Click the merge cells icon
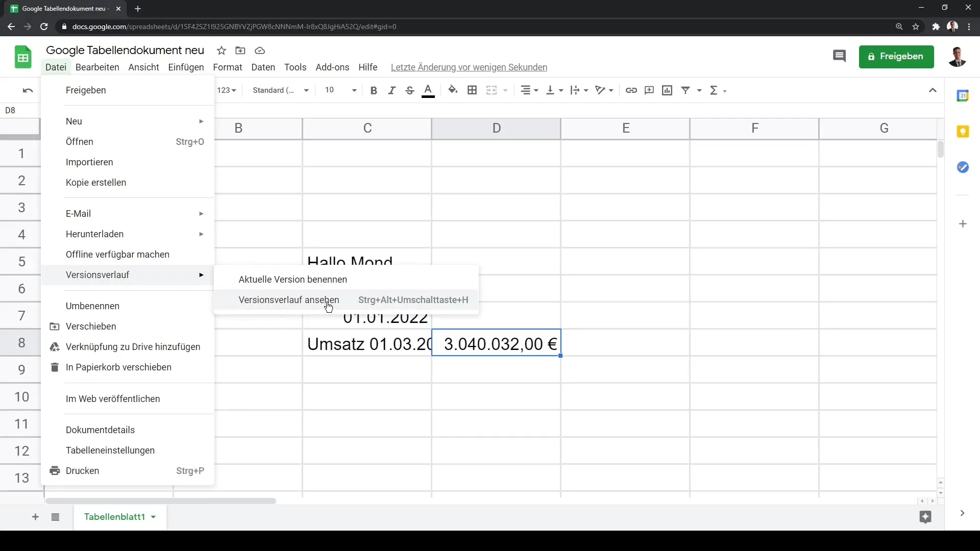 point(492,90)
